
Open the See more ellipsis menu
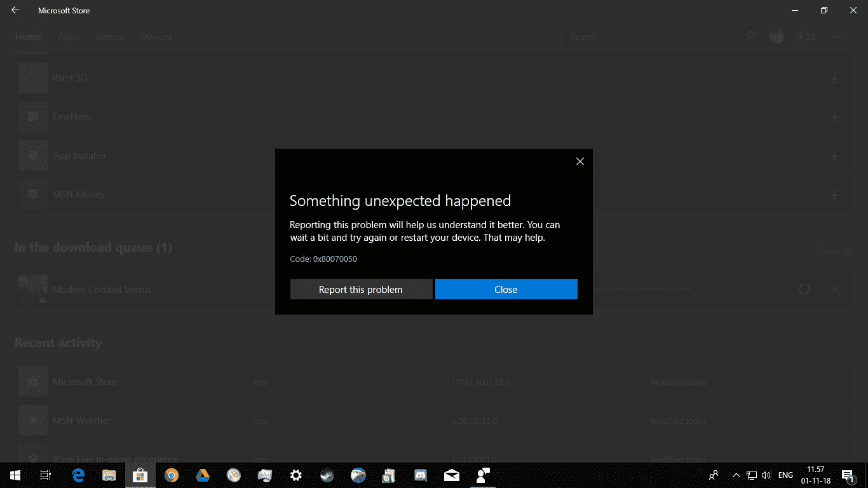[837, 37]
